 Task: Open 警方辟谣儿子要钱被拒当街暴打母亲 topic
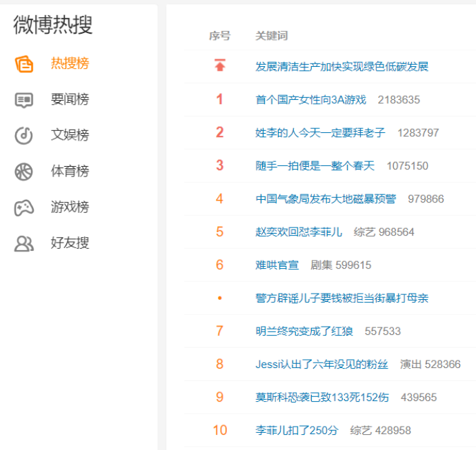[341, 298]
